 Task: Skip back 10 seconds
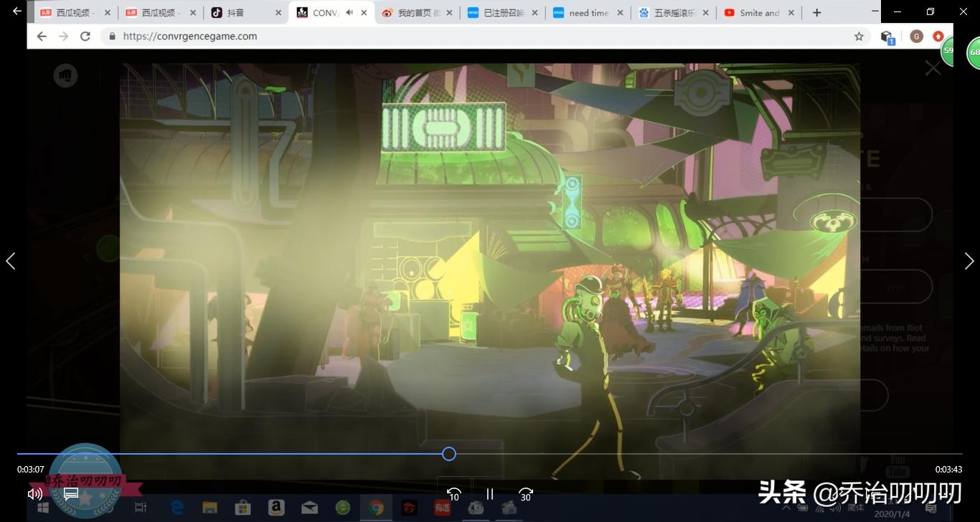pos(453,494)
